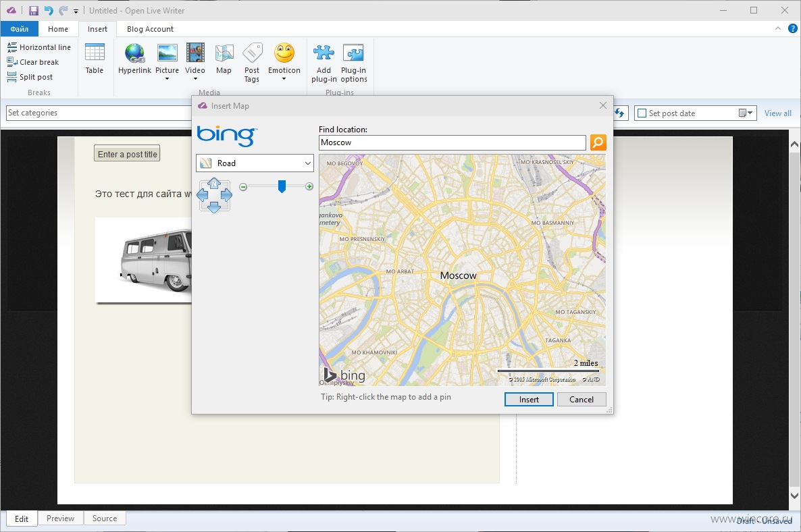This screenshot has width=801, height=532.
Task: Open the post date calendar dropdown
Action: (746, 113)
